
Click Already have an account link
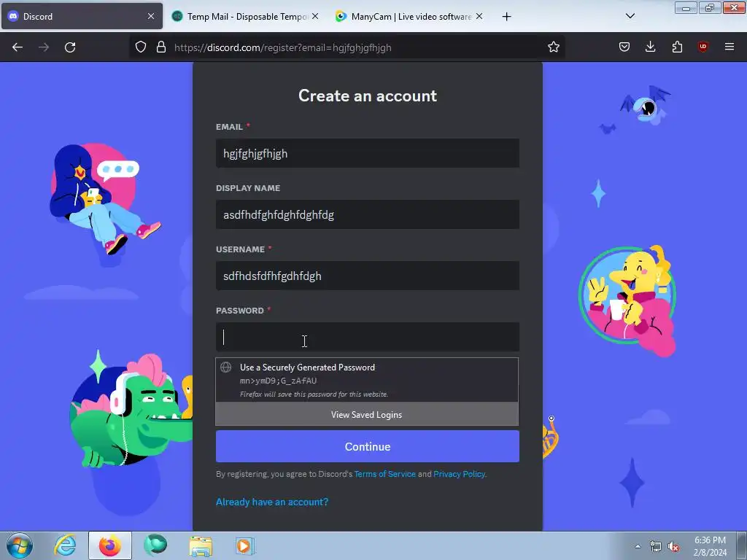point(272,502)
